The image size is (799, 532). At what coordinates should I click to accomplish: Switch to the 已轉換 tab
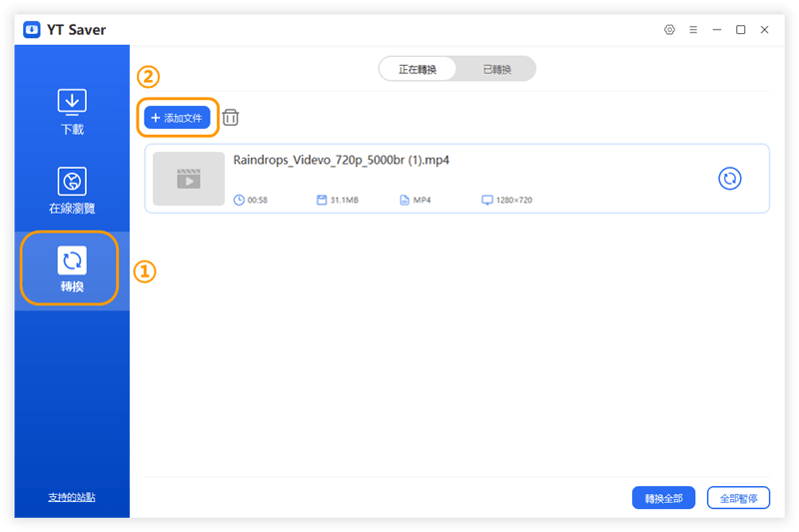[496, 69]
